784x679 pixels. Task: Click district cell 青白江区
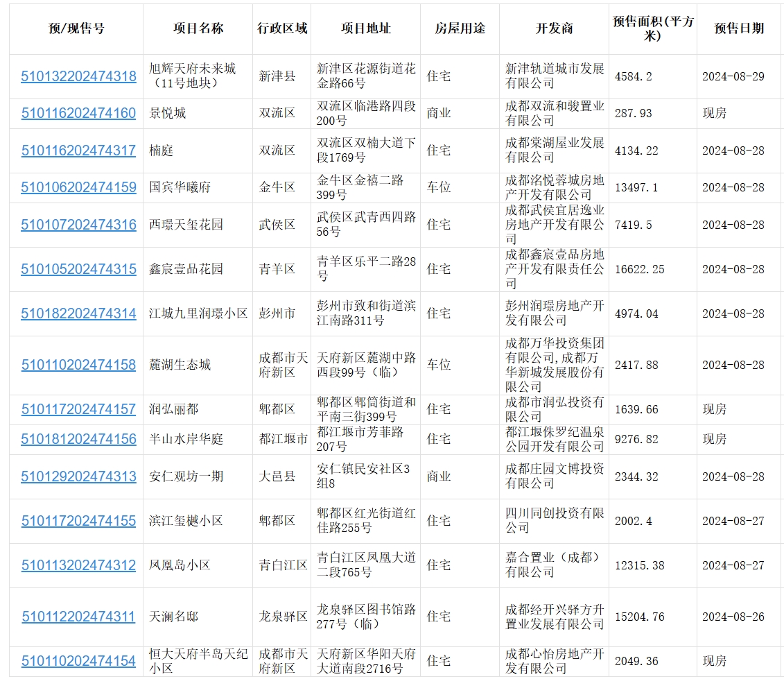pyautogui.click(x=283, y=565)
